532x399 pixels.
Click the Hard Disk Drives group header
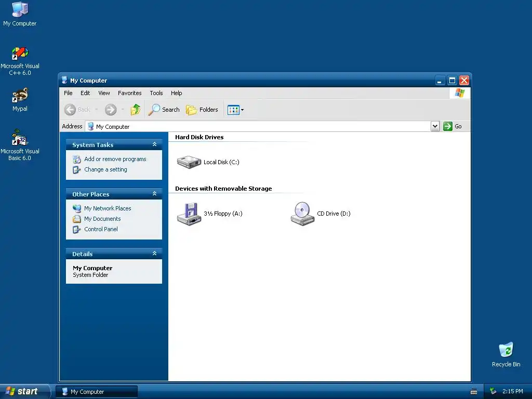pyautogui.click(x=199, y=137)
